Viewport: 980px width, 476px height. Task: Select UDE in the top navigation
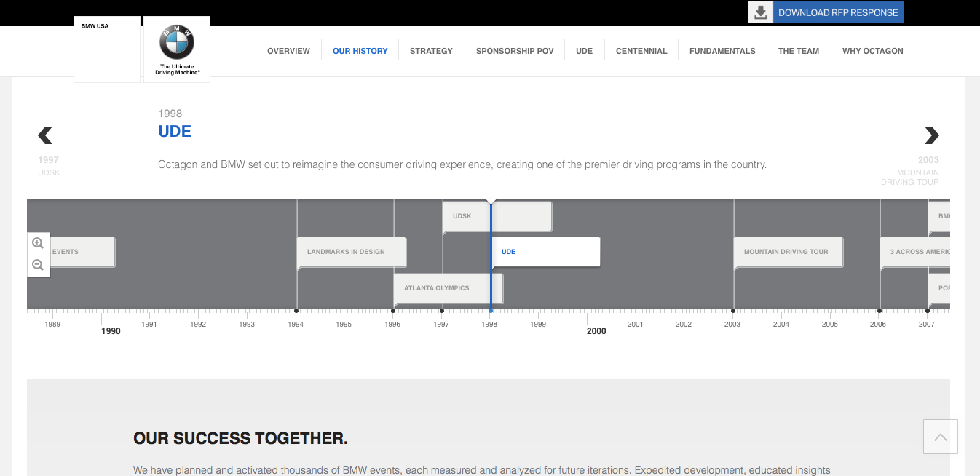pos(584,51)
